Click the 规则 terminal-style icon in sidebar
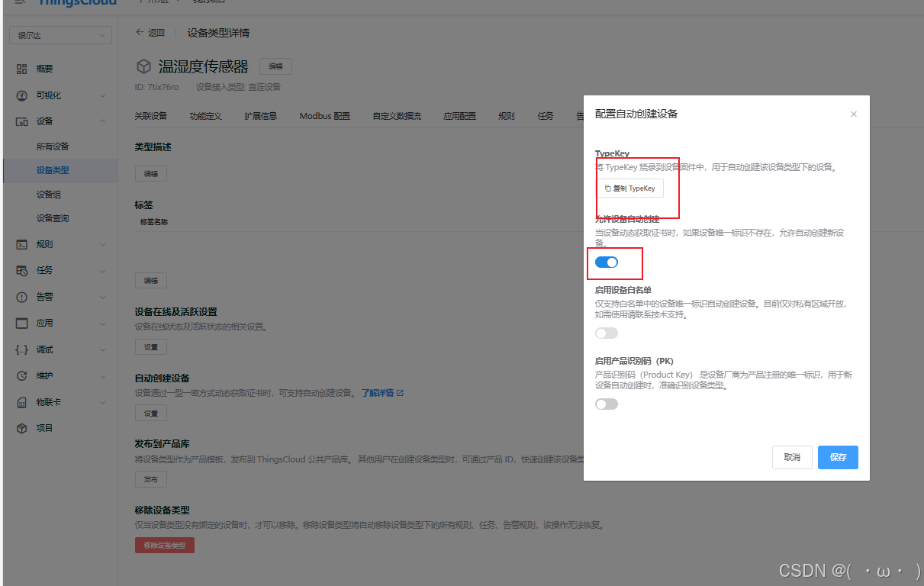The height and width of the screenshot is (586, 924). pyautogui.click(x=22, y=244)
